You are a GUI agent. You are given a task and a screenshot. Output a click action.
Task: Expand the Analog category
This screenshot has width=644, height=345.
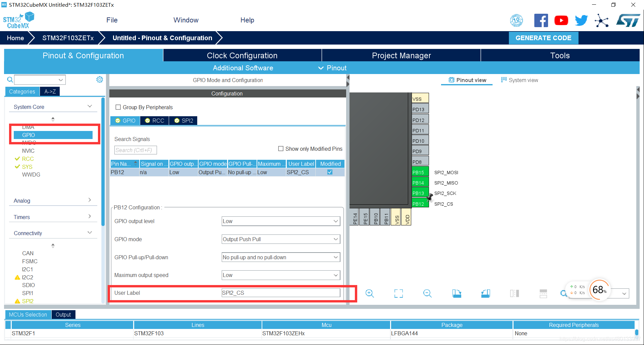53,201
